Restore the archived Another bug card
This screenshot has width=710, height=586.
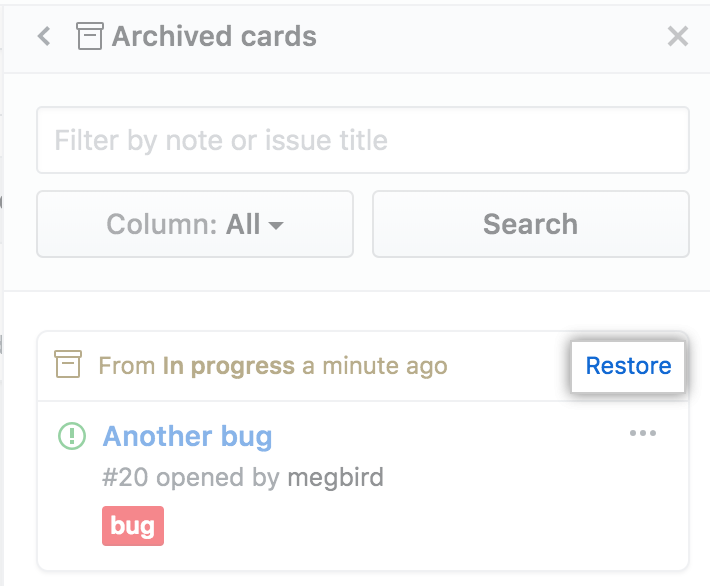coord(628,366)
